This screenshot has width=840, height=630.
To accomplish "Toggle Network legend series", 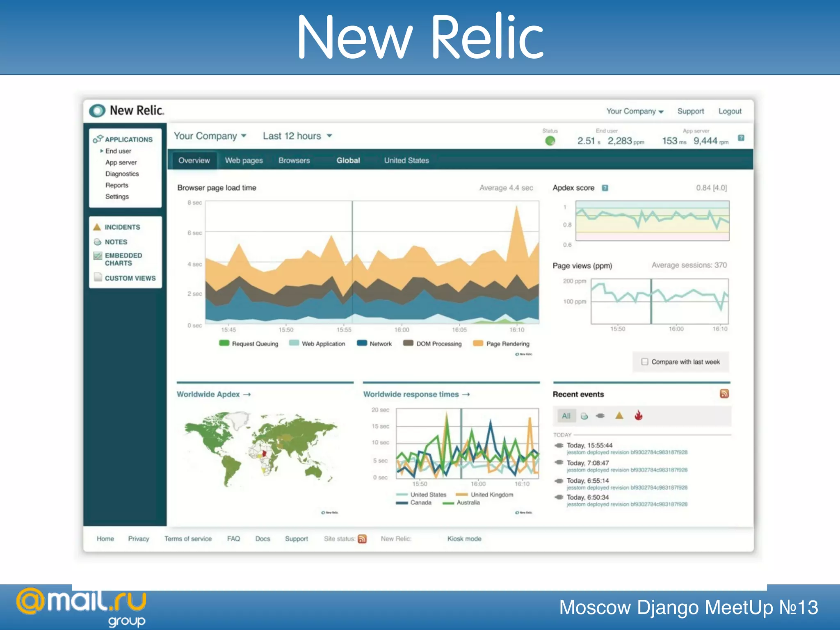I will point(374,344).
